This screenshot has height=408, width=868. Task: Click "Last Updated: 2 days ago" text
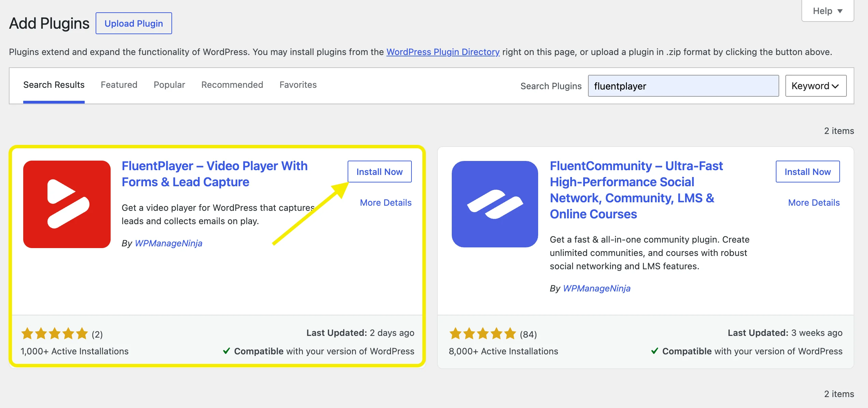(360, 333)
